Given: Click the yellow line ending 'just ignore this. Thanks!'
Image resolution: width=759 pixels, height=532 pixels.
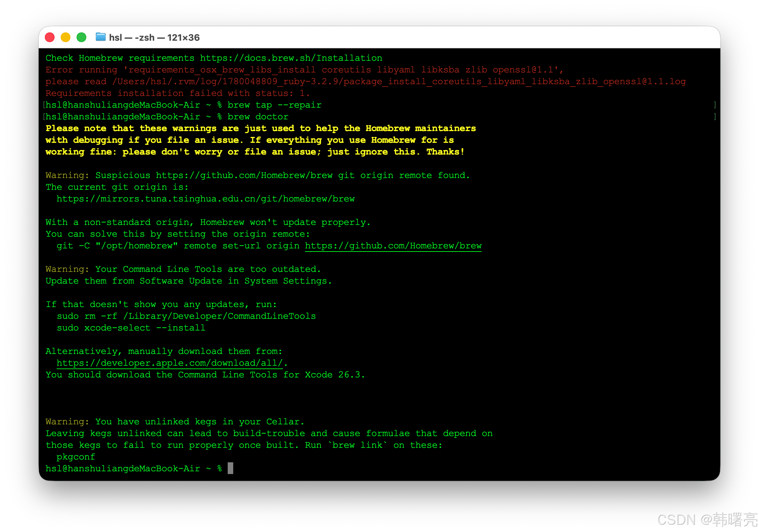Looking at the screenshot, I should (255, 152).
